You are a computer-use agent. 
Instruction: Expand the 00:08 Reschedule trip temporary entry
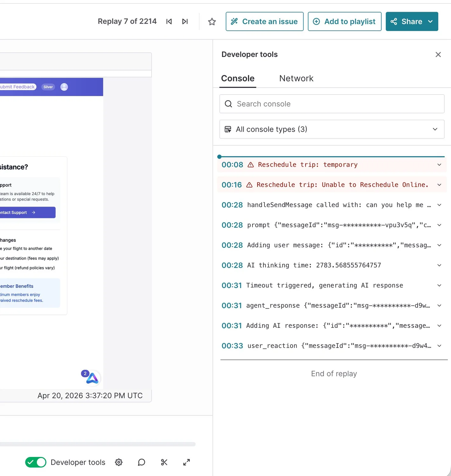(439, 165)
